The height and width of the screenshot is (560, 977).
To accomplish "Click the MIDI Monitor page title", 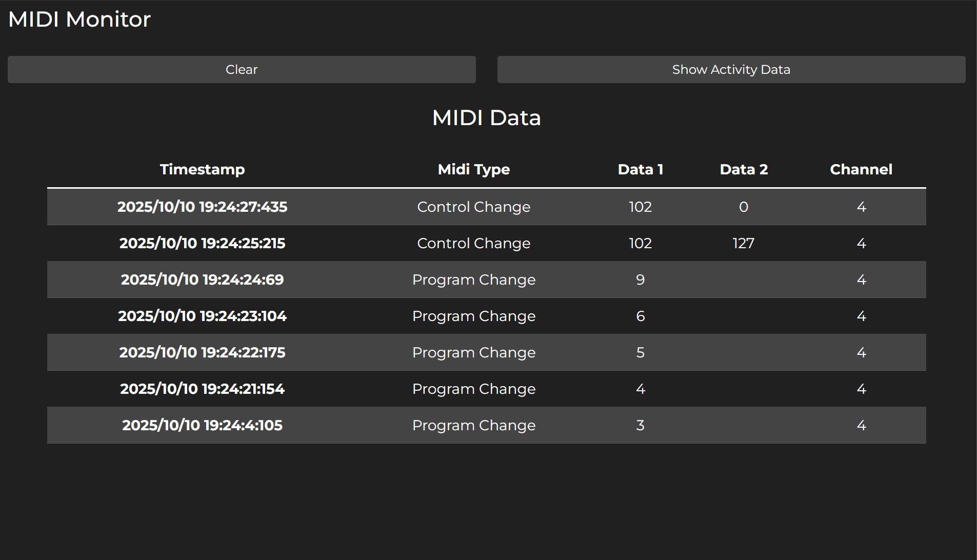I will pos(79,19).
